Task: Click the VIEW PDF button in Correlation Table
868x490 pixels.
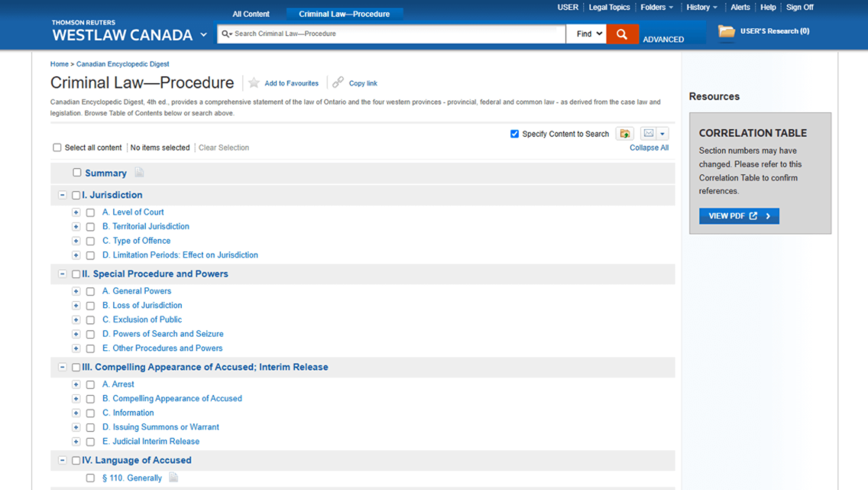Action: pyautogui.click(x=738, y=216)
